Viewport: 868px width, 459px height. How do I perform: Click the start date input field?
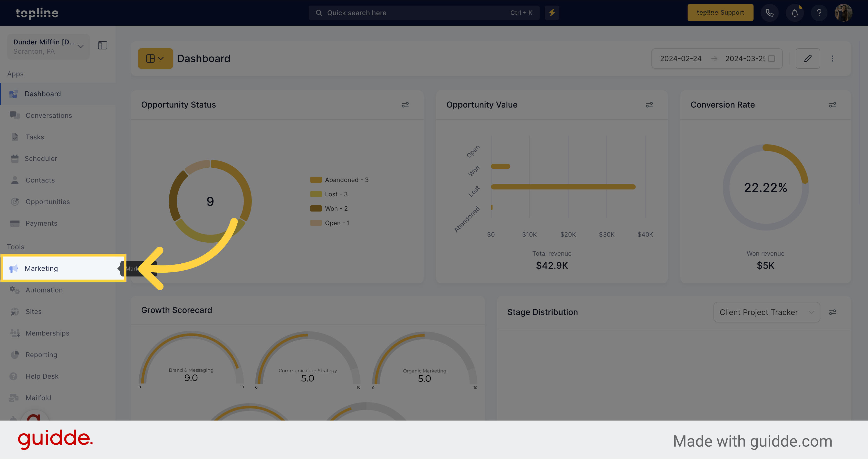(684, 58)
